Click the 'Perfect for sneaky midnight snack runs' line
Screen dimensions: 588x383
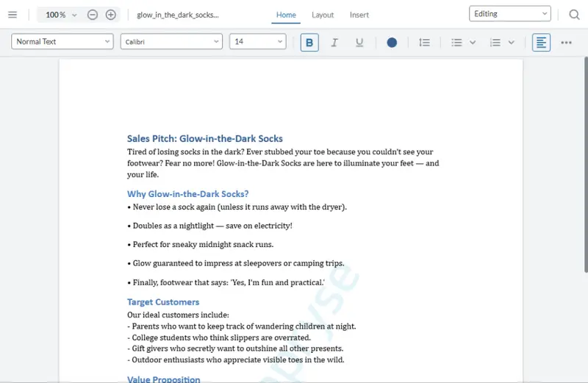[x=200, y=244]
